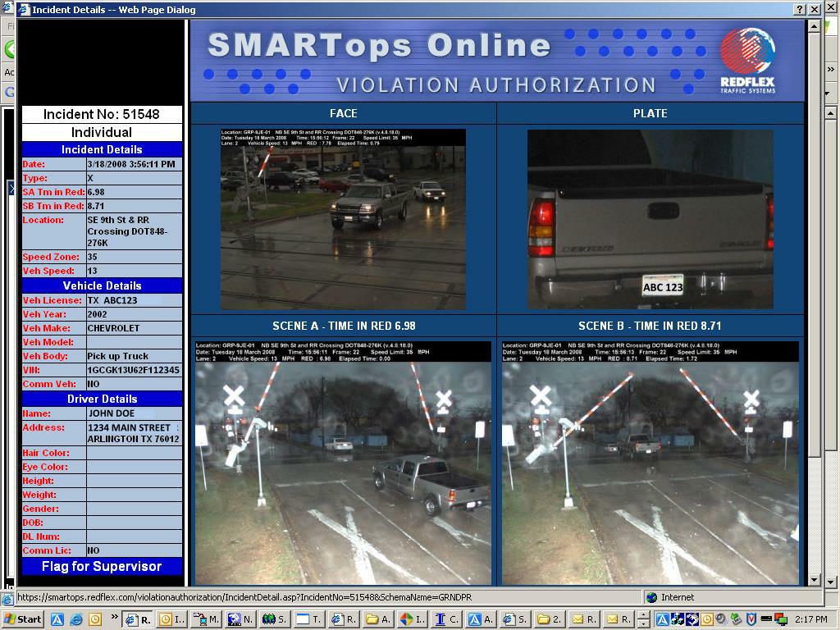The image size is (840, 630).
Task: Switch to the 'A.' folder taskbar button
Action: [378, 619]
